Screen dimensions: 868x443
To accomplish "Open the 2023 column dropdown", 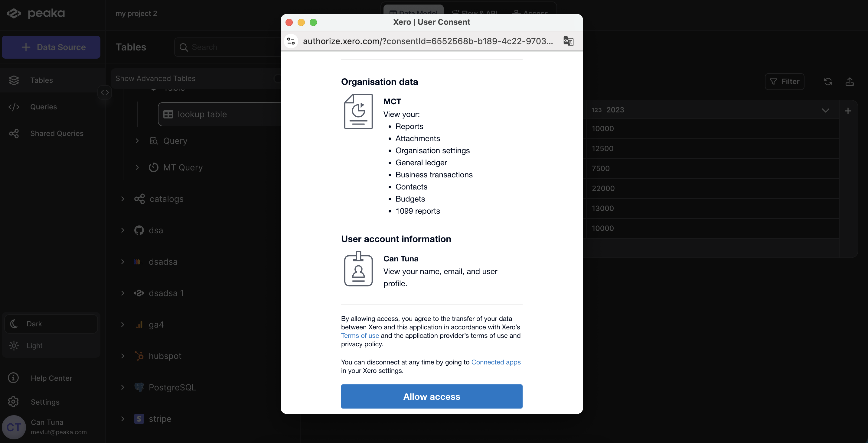I will (826, 110).
